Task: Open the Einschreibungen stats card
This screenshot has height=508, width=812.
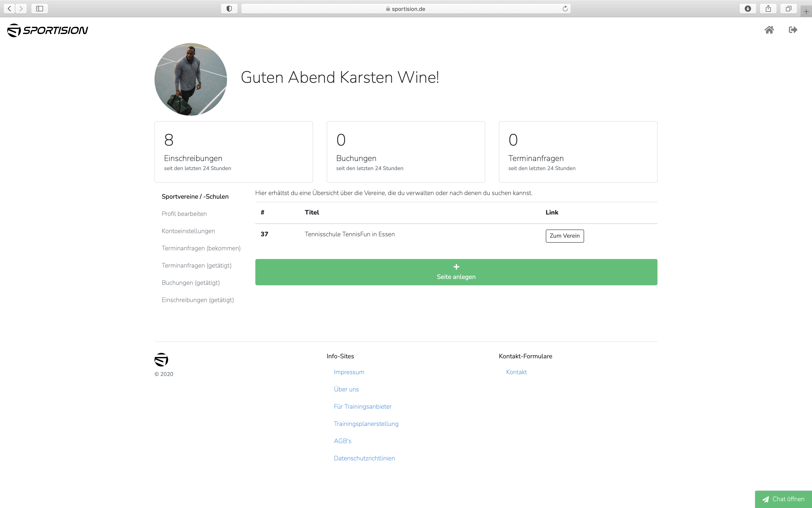Action: 234,152
